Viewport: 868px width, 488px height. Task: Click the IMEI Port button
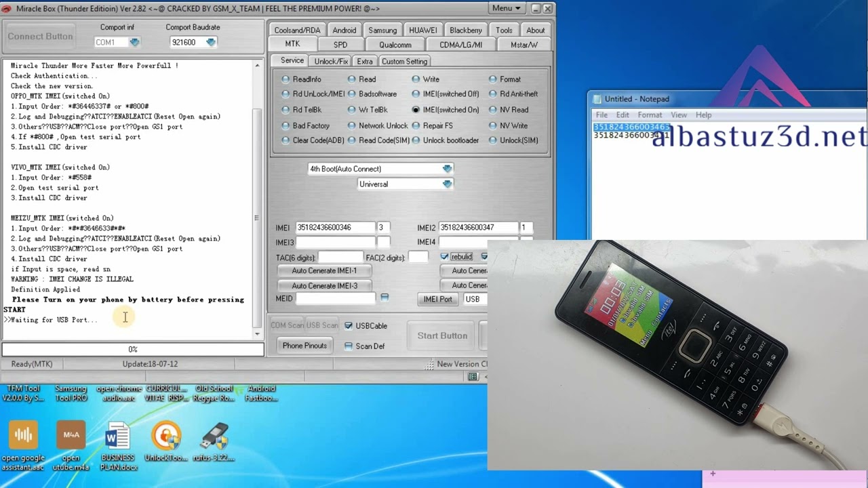437,299
